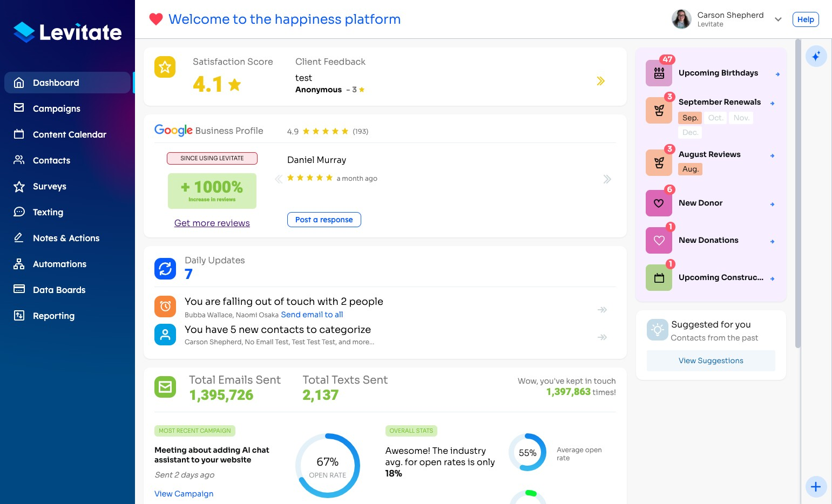
Task: Click the yellow satisfaction star icon
Action: point(165,67)
